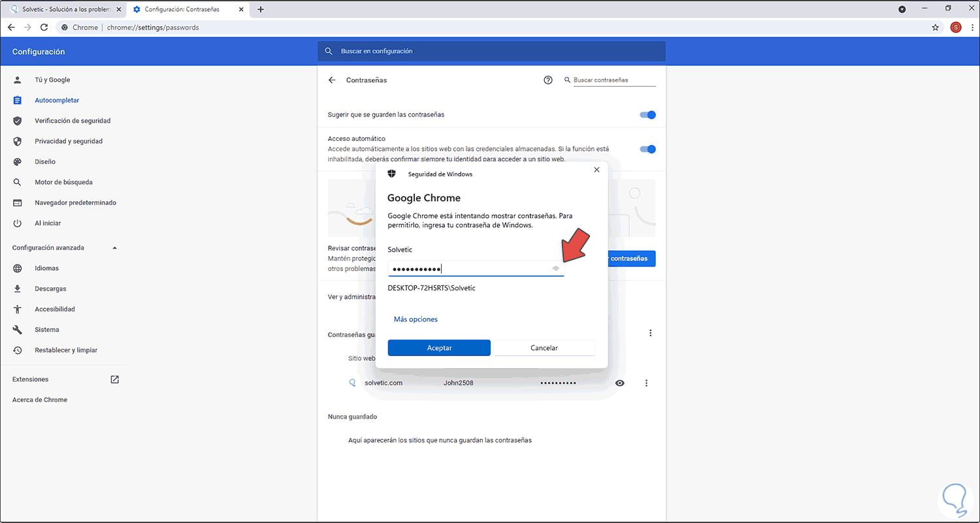Click the browser back arrow

11,27
